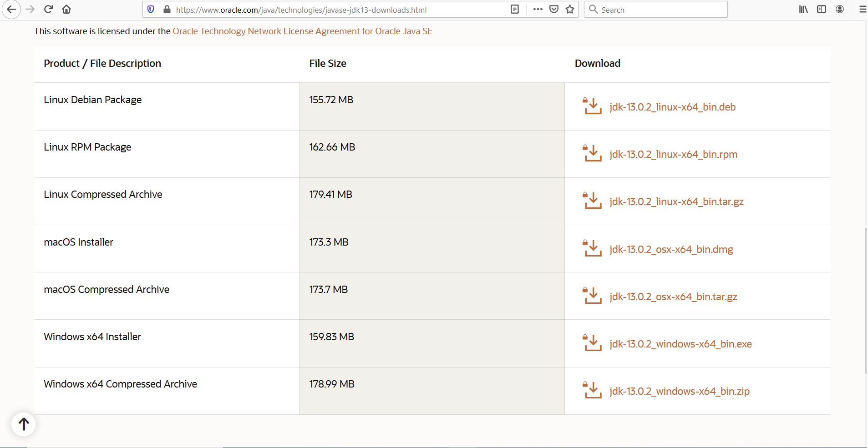The image size is (868, 448).
Task: Reload the current page
Action: (x=48, y=10)
